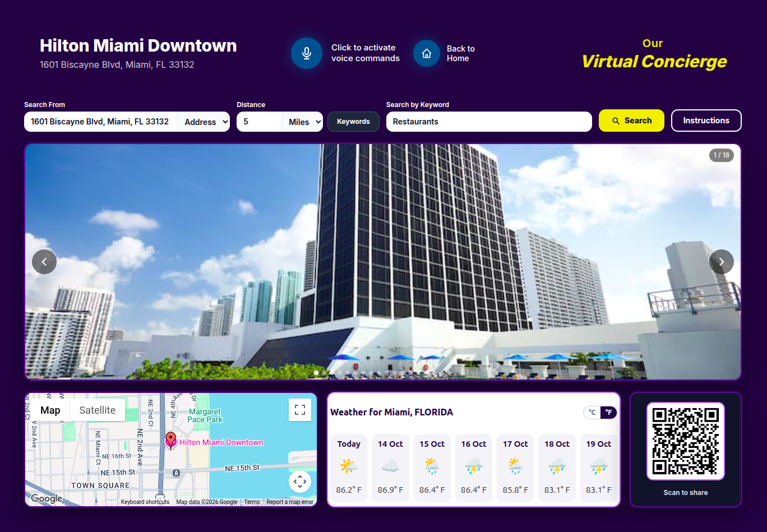Click the "Weather for Miami, FLORIDA" heading

[391, 413]
